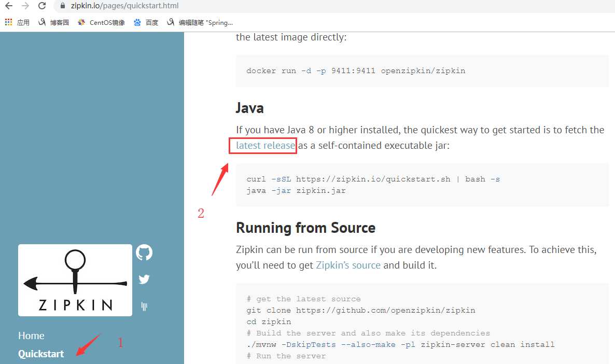Screen dimensions: 615x364
Task: Click the docker run command code block
Action: click(422, 71)
